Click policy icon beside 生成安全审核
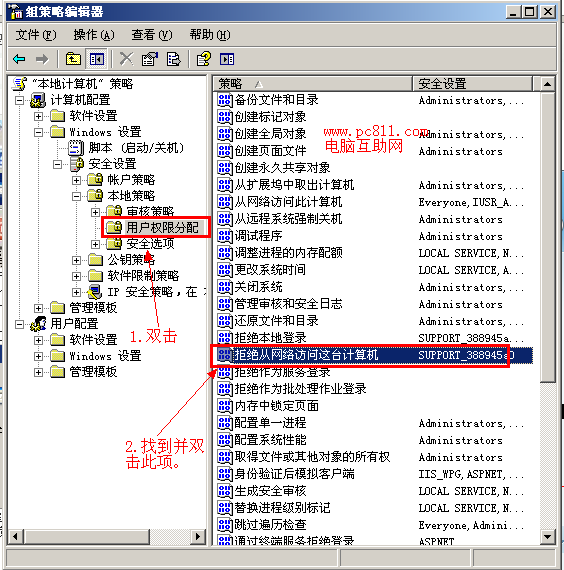The height and width of the screenshot is (570, 564). click(225, 491)
